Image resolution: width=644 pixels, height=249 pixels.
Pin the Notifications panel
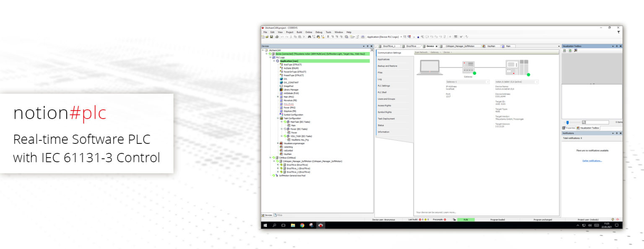pyautogui.click(x=617, y=133)
